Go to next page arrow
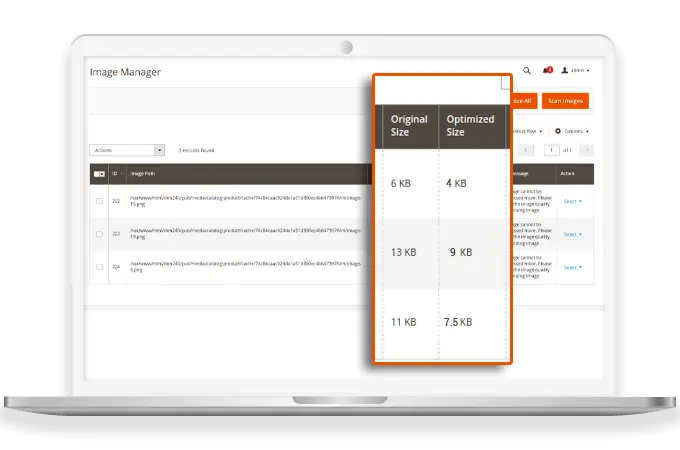 [x=587, y=150]
